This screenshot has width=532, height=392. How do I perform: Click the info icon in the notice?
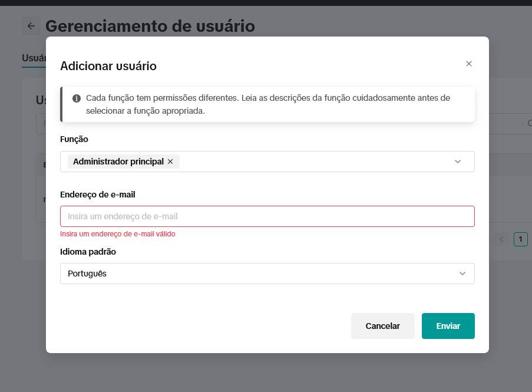click(77, 98)
